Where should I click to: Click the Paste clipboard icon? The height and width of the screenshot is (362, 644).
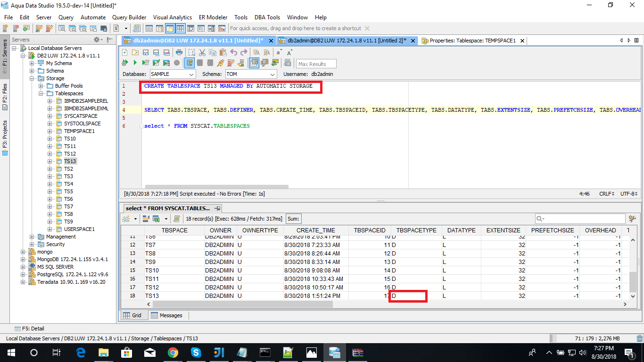[223, 52]
